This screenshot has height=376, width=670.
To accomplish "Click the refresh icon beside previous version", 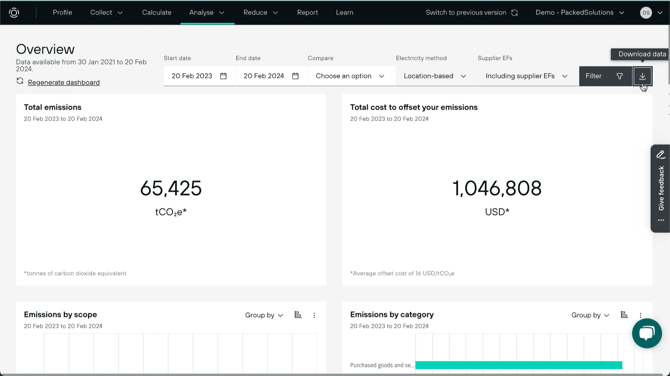I will tap(514, 13).
